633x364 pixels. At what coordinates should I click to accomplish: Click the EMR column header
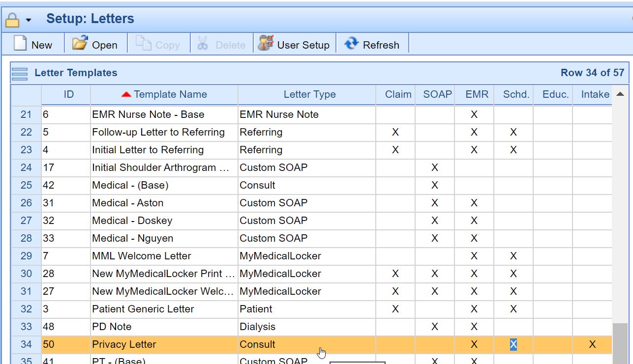click(x=474, y=94)
